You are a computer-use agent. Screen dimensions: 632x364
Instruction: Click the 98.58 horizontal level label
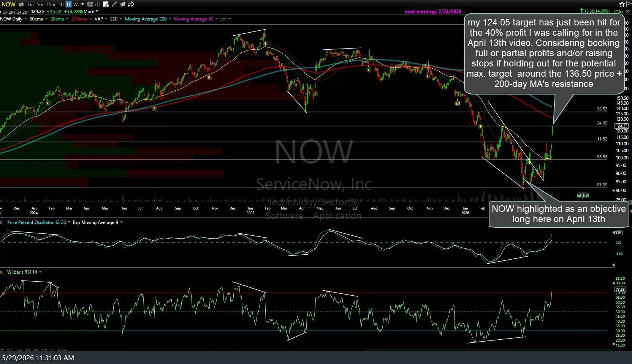tap(602, 157)
